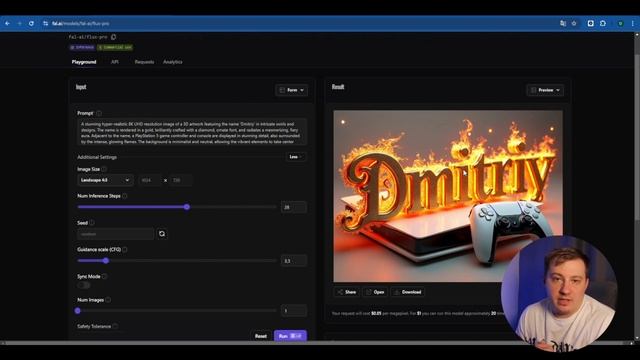640x360 pixels.
Task: Go back with the browser back arrow
Action: (x=7, y=24)
